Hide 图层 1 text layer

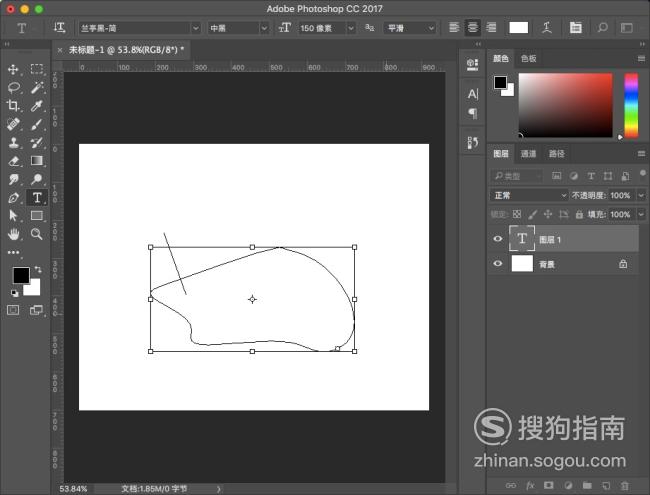[x=498, y=239]
